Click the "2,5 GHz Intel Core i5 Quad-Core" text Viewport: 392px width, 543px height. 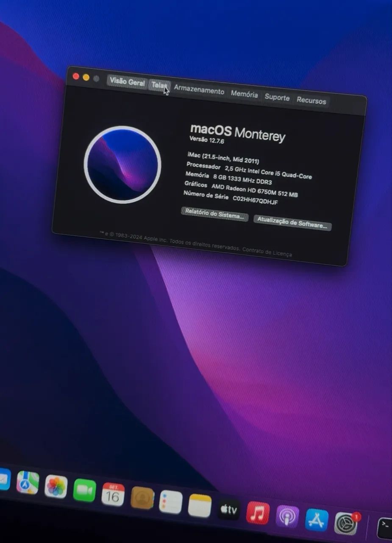(268, 172)
